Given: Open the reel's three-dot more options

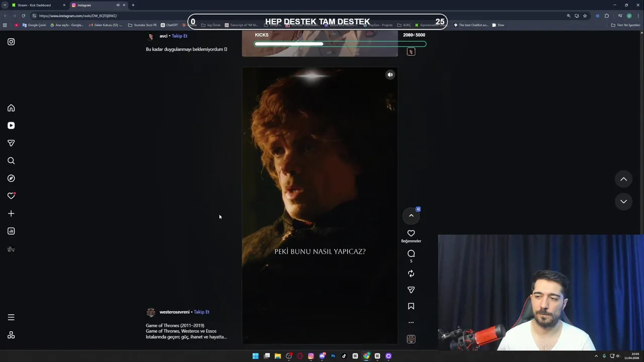Looking at the screenshot, I should pyautogui.click(x=411, y=322).
